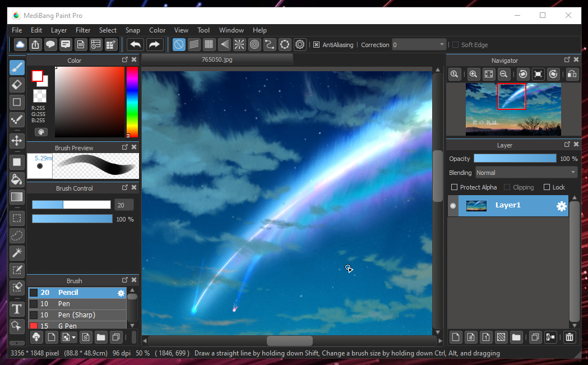Open the Snap menu

[132, 30]
